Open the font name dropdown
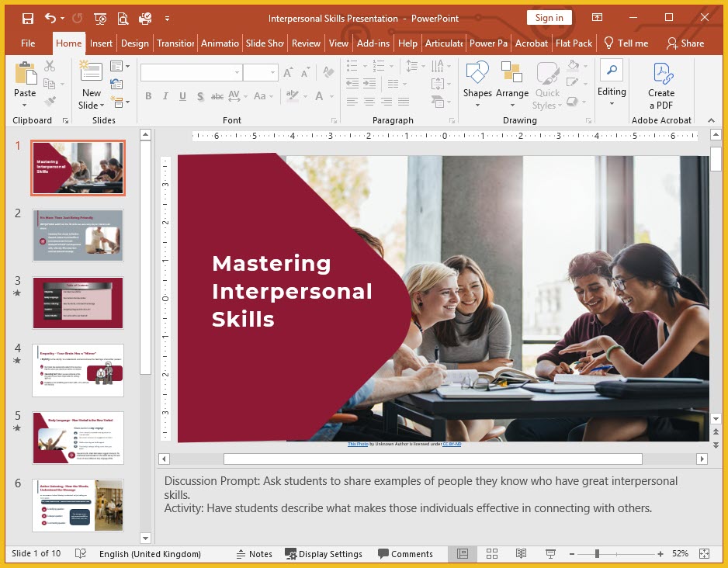The height and width of the screenshot is (568, 728). (x=237, y=73)
